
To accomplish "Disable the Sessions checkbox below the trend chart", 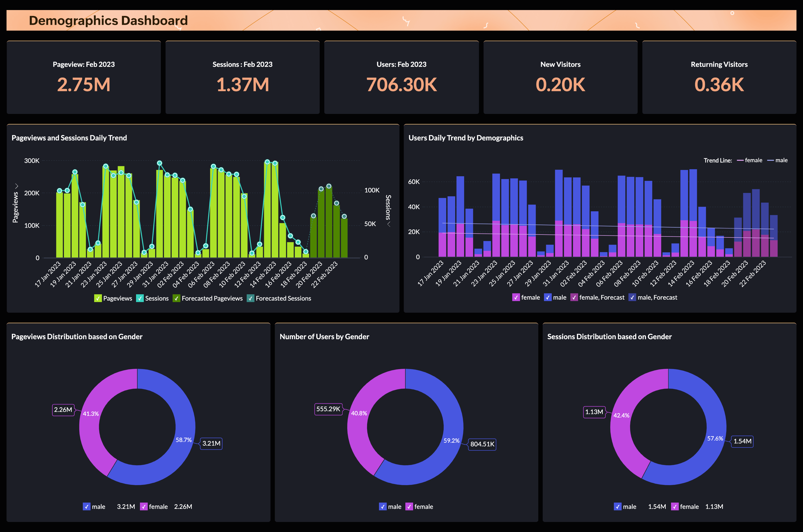I will tap(140, 298).
